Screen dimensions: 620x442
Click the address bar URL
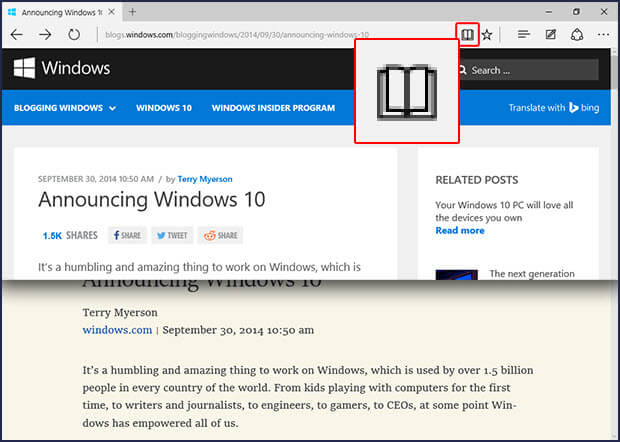237,35
